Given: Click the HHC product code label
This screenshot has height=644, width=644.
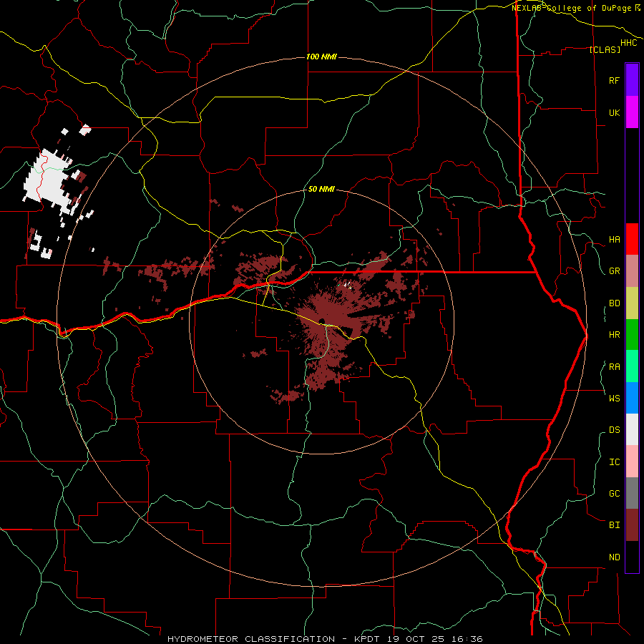Looking at the screenshot, I should coord(629,43).
